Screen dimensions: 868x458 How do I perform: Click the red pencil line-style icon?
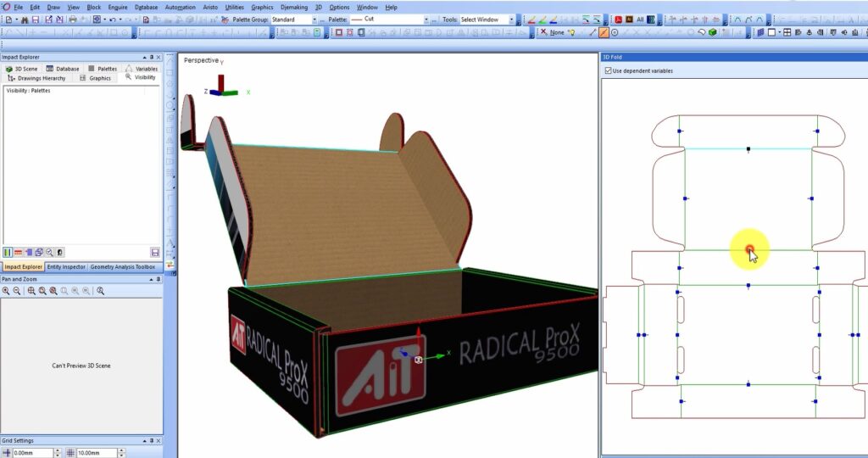531,20
